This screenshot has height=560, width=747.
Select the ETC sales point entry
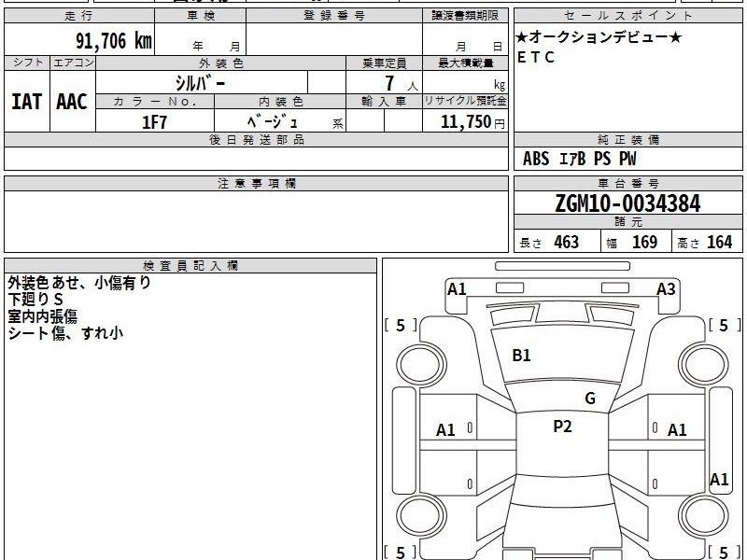(536, 57)
